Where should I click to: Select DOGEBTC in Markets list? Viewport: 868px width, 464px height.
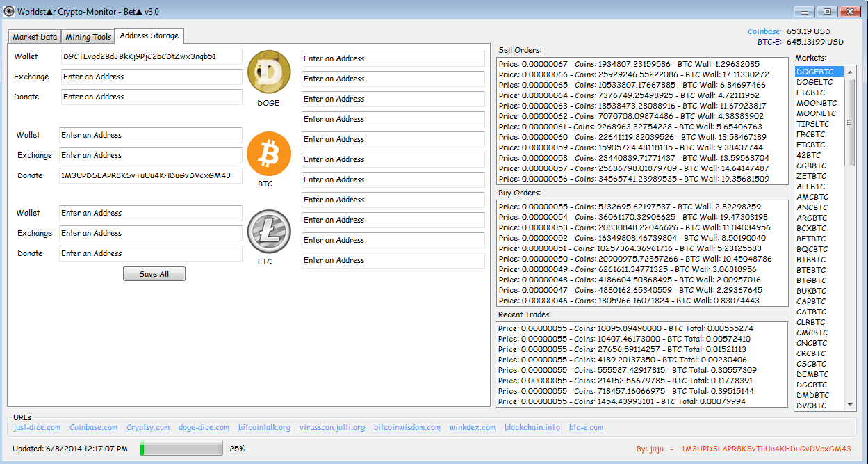819,72
